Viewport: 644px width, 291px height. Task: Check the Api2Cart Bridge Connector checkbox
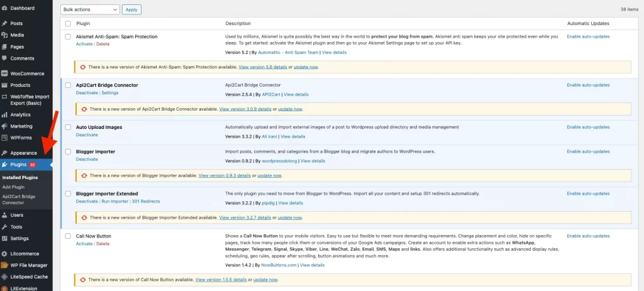[x=68, y=85]
